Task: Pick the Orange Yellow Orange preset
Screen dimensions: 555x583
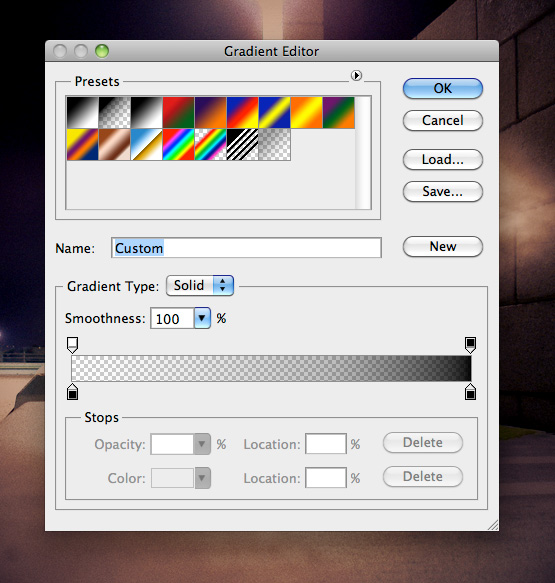Action: pos(306,113)
